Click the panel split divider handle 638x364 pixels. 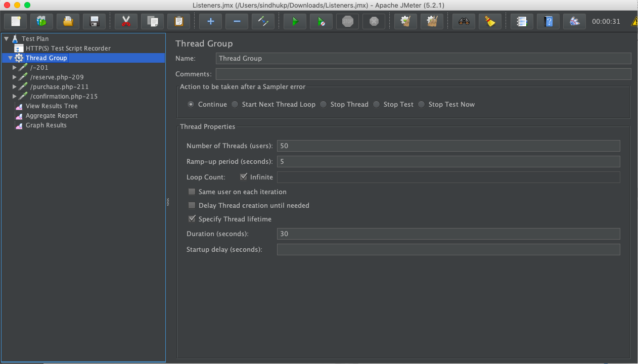pos(168,202)
